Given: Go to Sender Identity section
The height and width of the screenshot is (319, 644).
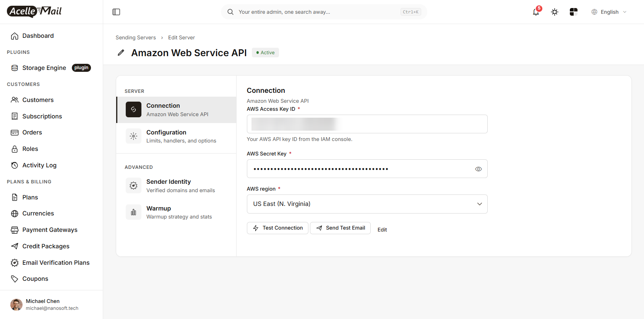Looking at the screenshot, I should point(176,186).
